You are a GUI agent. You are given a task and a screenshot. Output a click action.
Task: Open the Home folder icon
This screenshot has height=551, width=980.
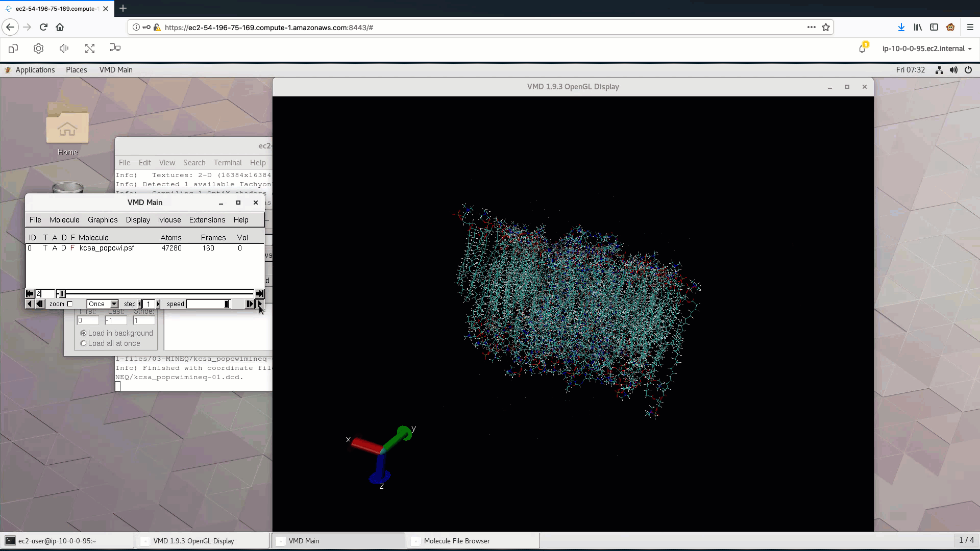pos(67,127)
